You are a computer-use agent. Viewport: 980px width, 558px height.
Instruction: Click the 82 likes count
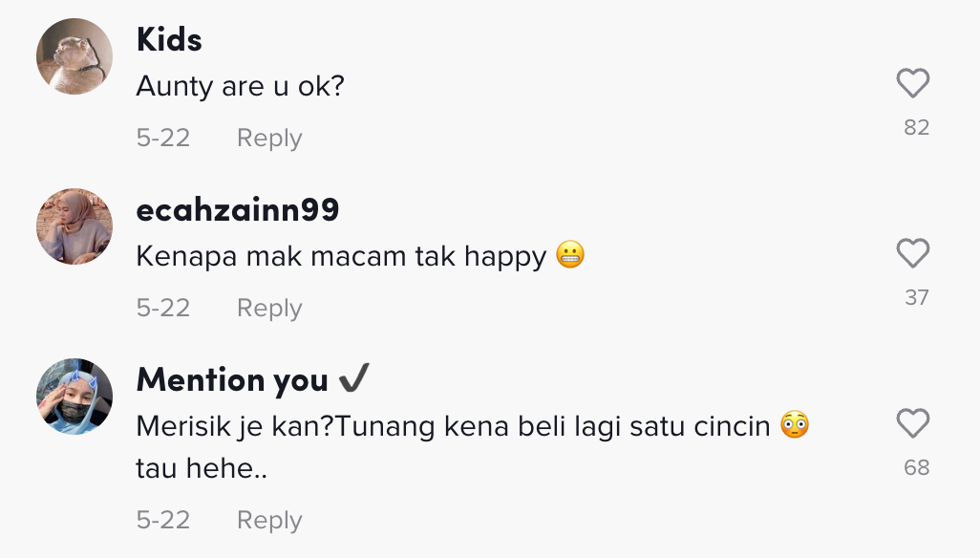916,128
